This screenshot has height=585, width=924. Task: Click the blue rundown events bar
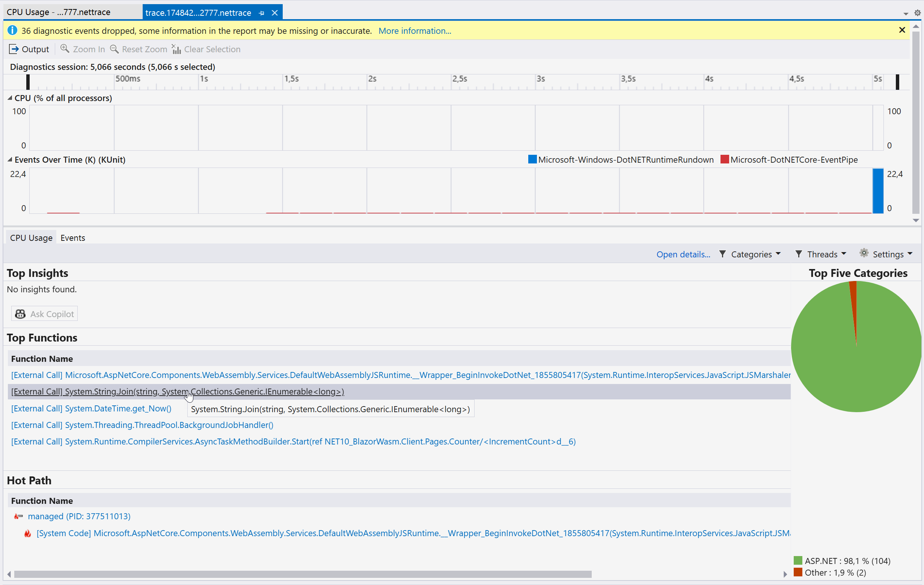[x=878, y=190]
